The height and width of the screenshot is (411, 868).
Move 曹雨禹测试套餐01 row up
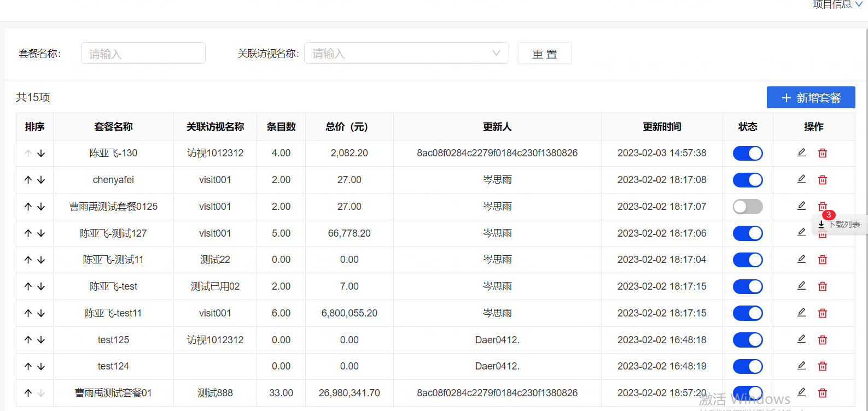click(x=28, y=393)
